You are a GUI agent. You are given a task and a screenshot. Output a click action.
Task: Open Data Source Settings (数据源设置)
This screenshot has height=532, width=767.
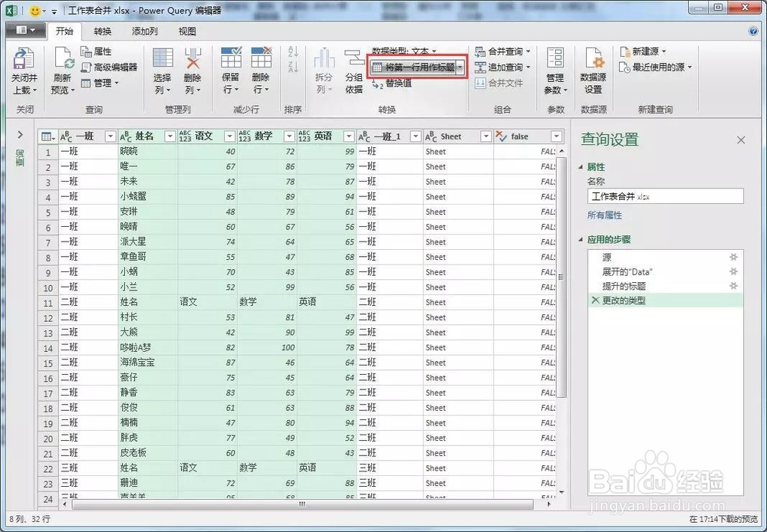pyautogui.click(x=593, y=59)
